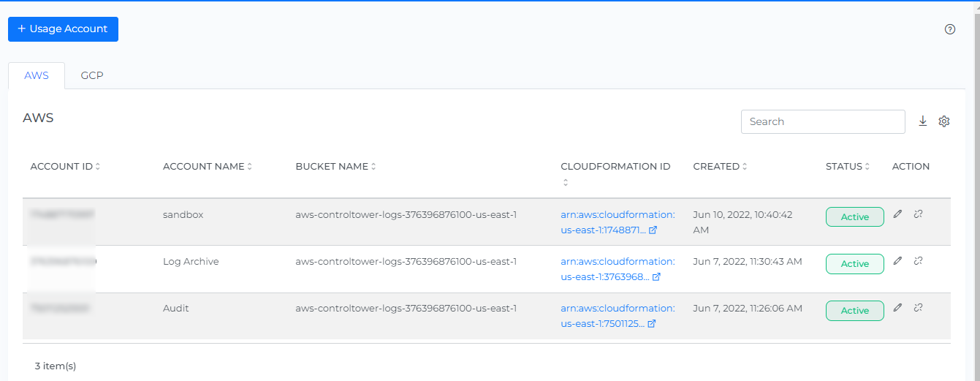Image resolution: width=980 pixels, height=381 pixels.
Task: Click the Usage Account button
Action: pyautogui.click(x=63, y=29)
